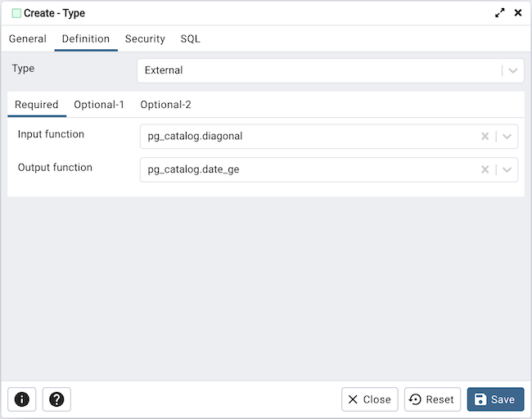The width and height of the screenshot is (532, 419).
Task: Select the Required sub-tab
Action: coord(37,105)
